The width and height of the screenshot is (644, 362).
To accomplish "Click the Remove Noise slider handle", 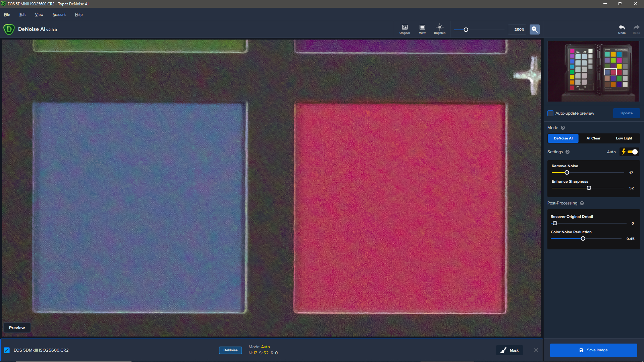I will (x=567, y=173).
